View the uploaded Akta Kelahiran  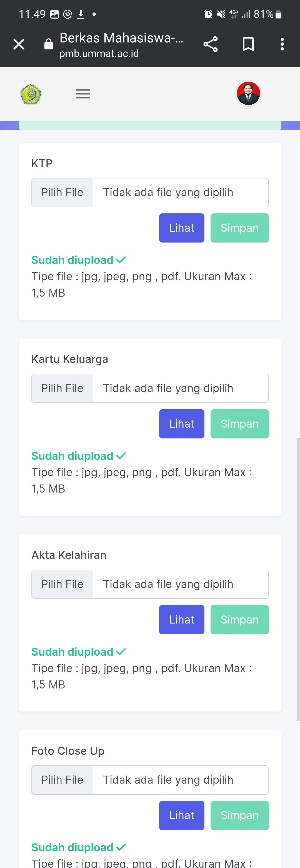click(x=182, y=619)
